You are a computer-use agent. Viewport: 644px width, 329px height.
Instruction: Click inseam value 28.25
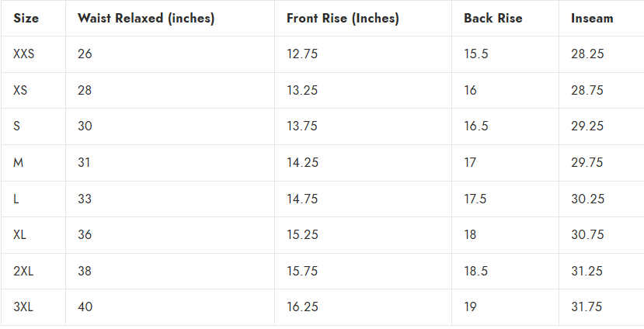pos(587,54)
